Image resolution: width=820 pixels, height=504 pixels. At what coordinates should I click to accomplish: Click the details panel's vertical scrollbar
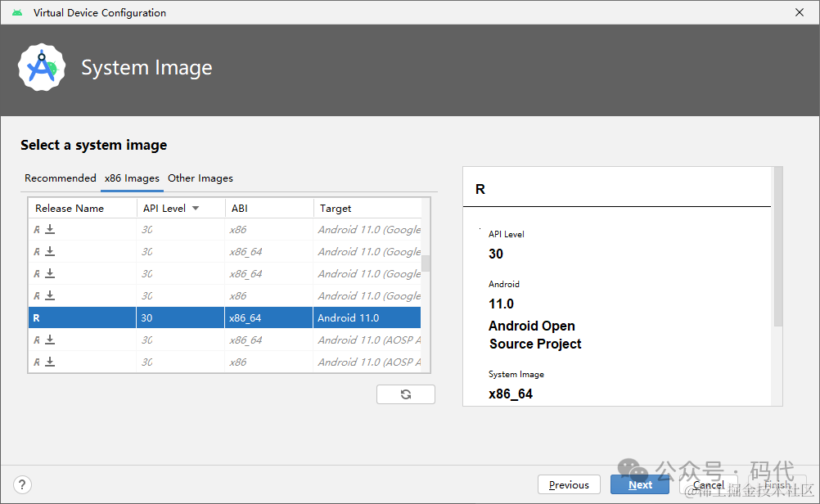778,247
